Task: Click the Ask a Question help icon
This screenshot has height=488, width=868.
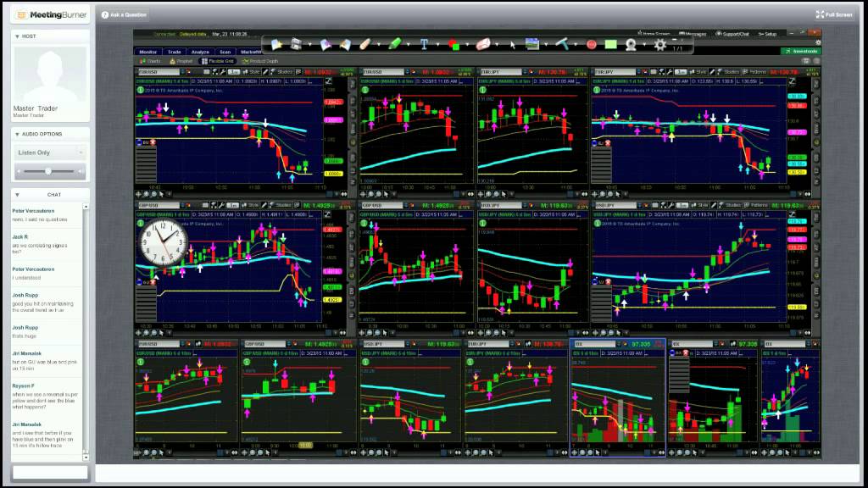Action: pos(104,15)
